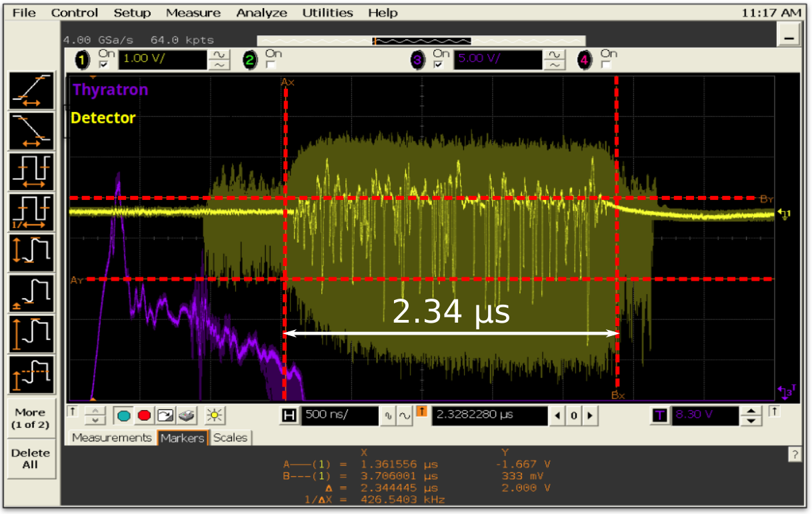Open the Help menu

click(383, 13)
